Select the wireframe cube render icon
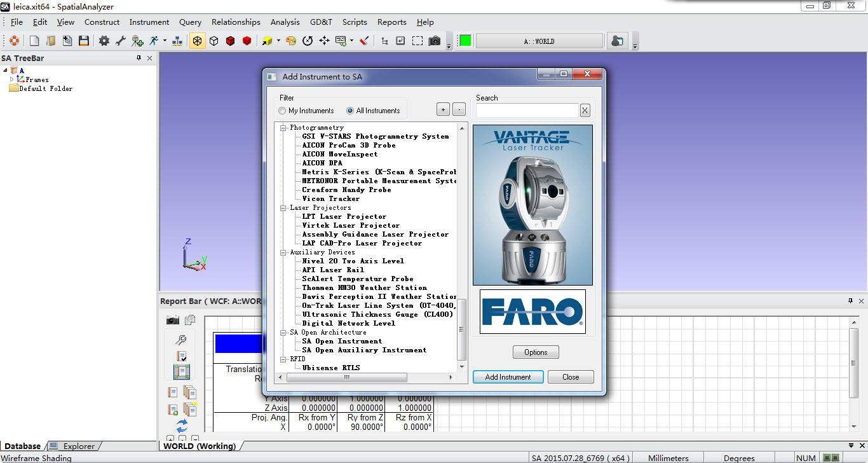This screenshot has width=868, height=463. tap(214, 41)
